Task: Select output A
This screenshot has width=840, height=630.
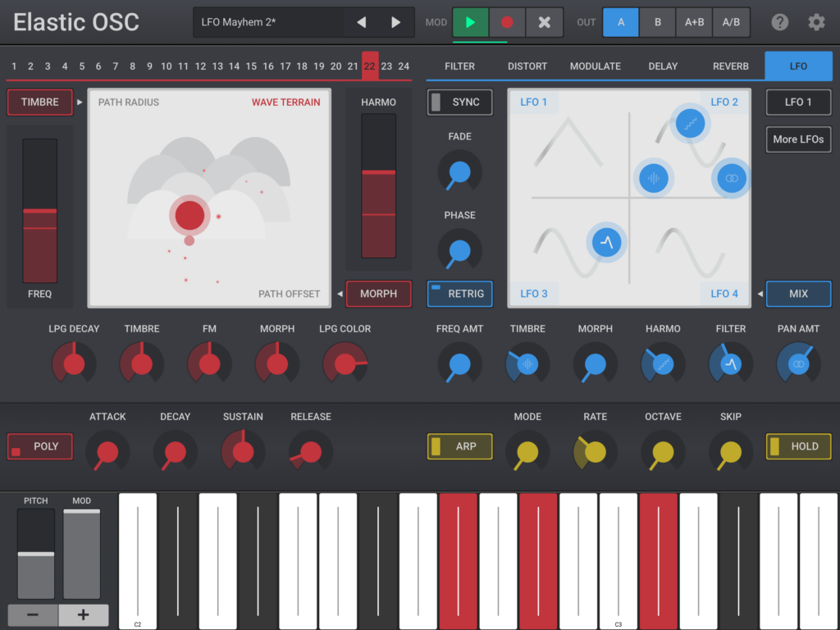Action: click(x=621, y=22)
